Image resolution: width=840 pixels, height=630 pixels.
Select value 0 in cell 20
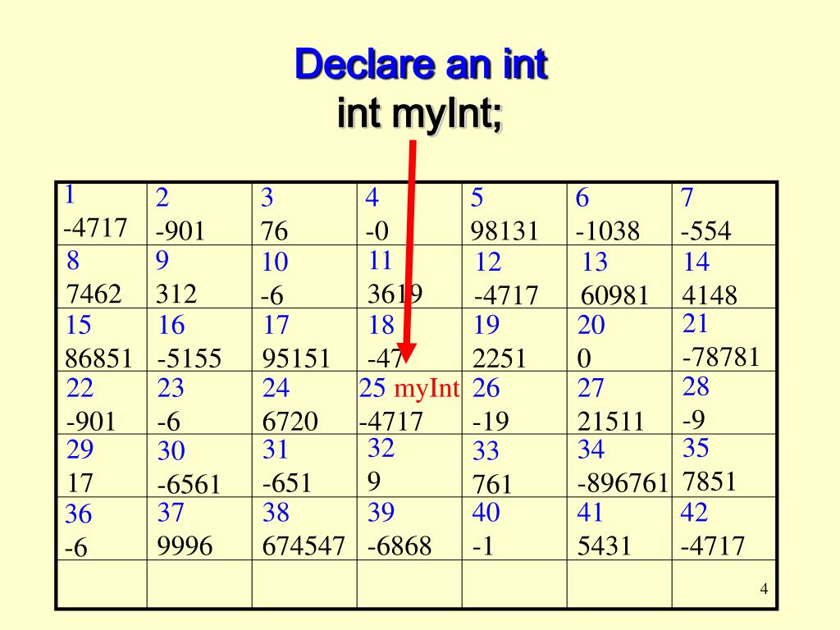tap(584, 358)
